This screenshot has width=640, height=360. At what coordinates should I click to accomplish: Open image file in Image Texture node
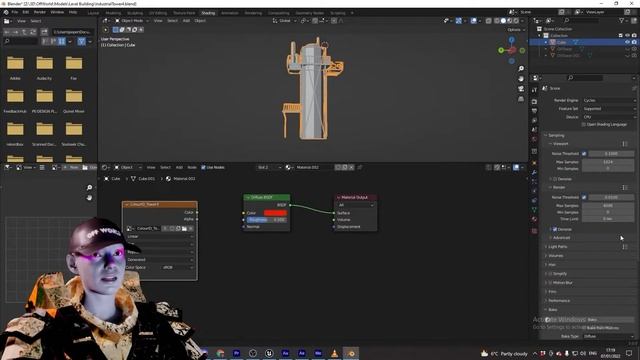184,229
